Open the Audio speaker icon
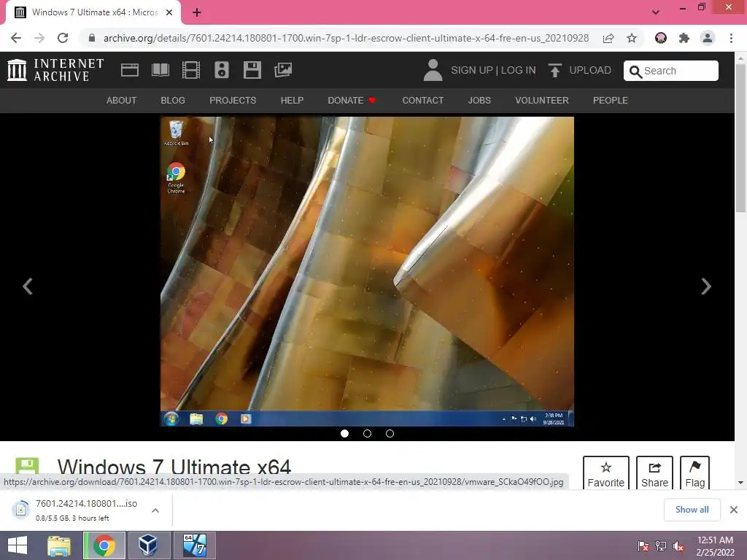This screenshot has width=747, height=560. 222,70
